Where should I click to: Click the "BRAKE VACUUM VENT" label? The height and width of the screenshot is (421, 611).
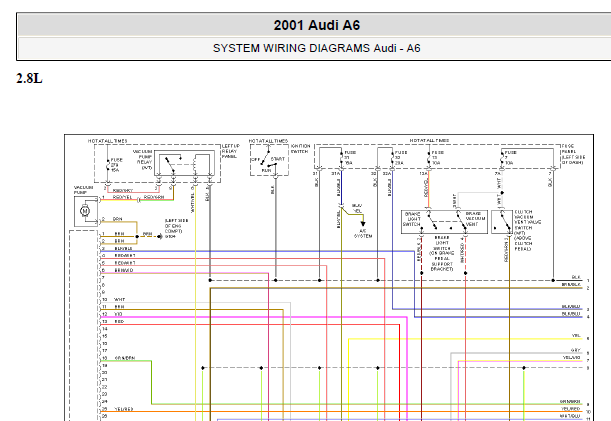(x=475, y=219)
